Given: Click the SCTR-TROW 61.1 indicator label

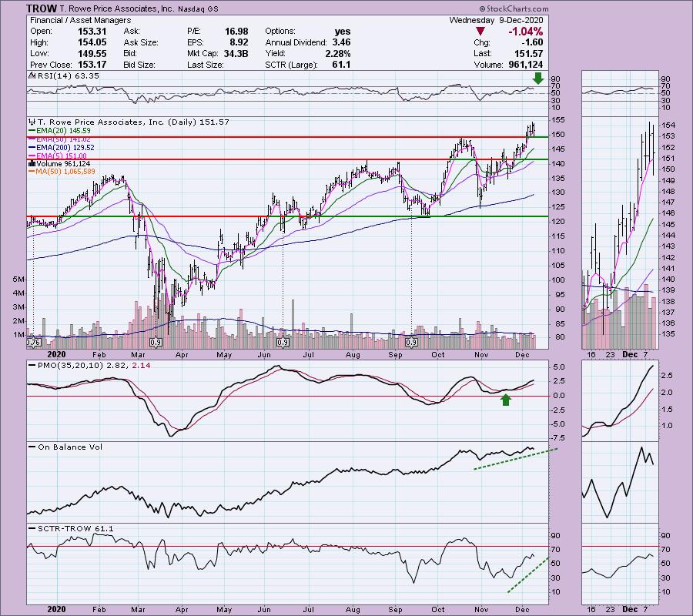Looking at the screenshot, I should point(75,528).
